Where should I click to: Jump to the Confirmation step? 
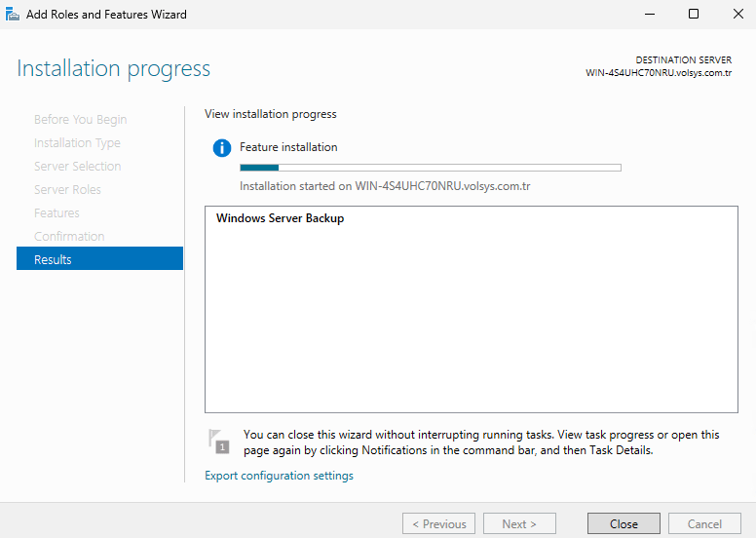[x=69, y=237]
